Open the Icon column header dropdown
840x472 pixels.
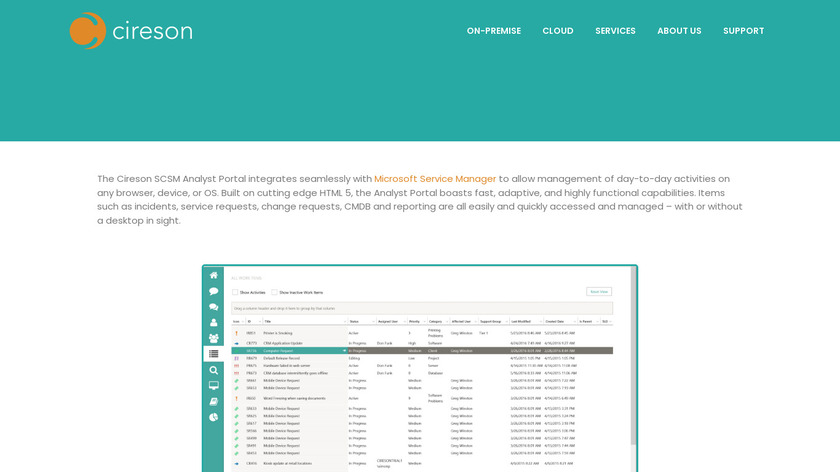click(243, 322)
